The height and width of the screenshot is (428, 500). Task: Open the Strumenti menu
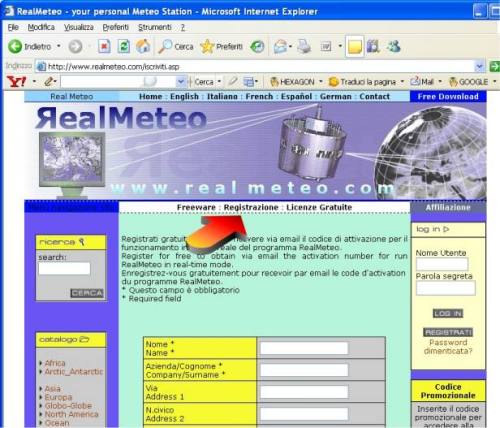click(155, 27)
